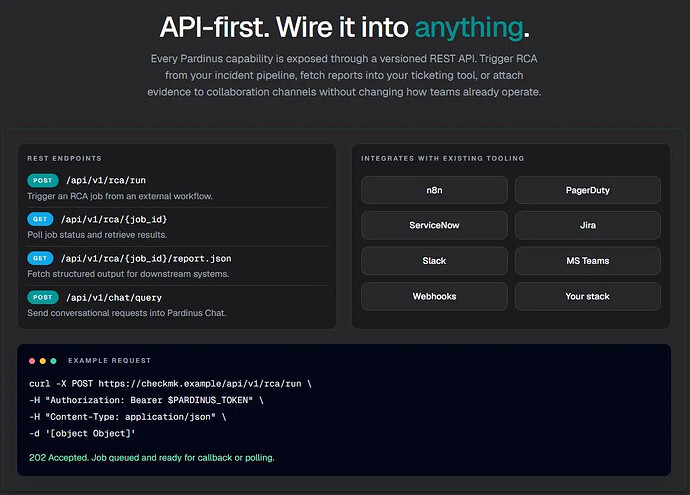Click the INTEGRATES WITH EXISTING TOOLING heading
Viewport: 690px width, 495px height.
coord(443,158)
